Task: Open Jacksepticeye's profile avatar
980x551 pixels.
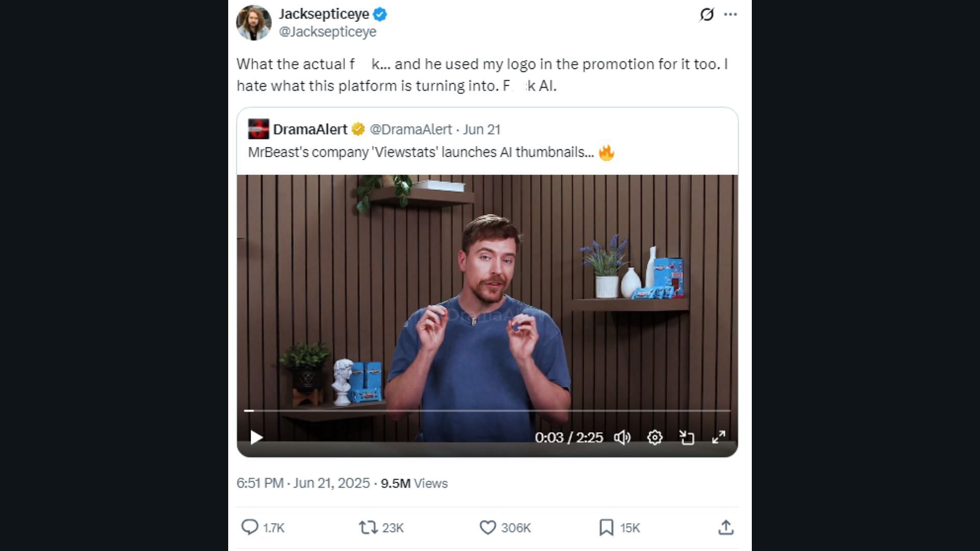Action: [254, 23]
